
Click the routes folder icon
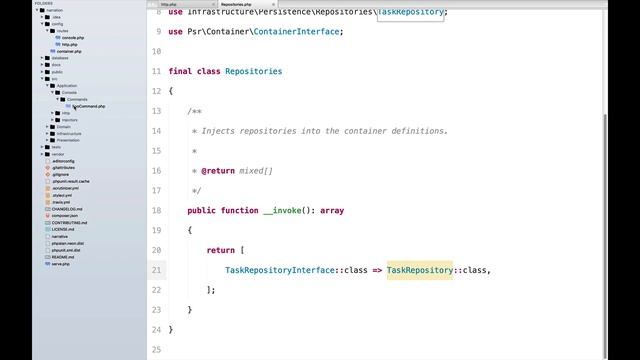coord(53,31)
